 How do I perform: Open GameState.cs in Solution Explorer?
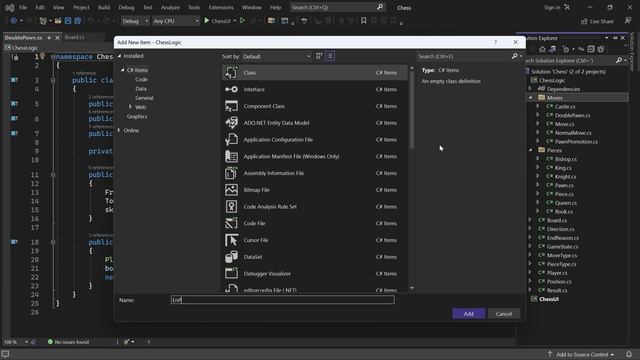pos(562,247)
